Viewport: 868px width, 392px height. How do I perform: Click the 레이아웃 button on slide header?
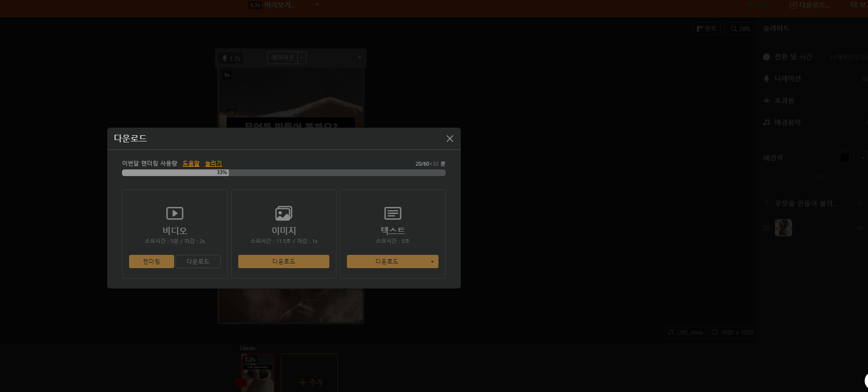click(283, 57)
